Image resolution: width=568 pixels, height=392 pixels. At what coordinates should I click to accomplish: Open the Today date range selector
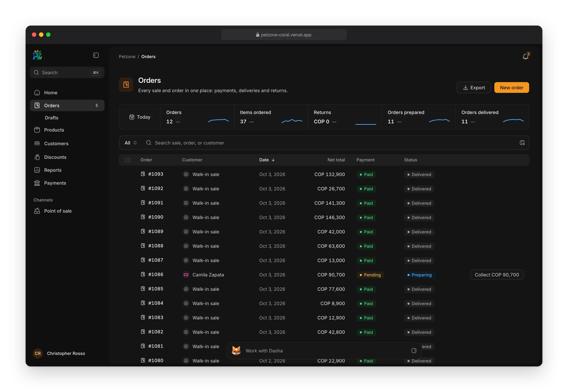pos(140,117)
